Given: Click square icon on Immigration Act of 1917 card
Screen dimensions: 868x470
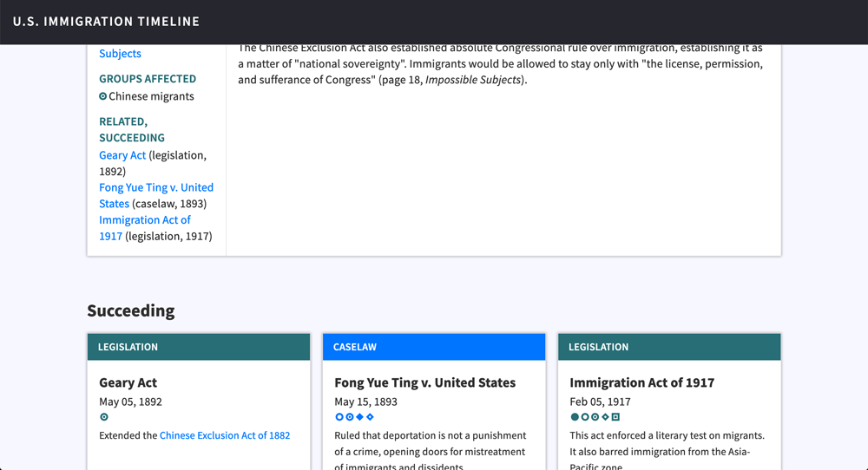Looking at the screenshot, I should click(x=615, y=417).
